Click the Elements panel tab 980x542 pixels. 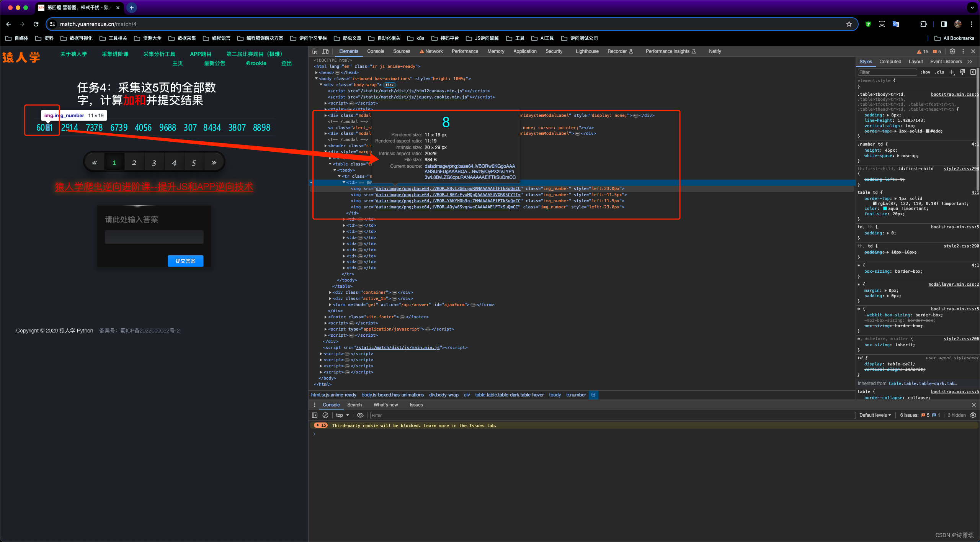(x=348, y=51)
